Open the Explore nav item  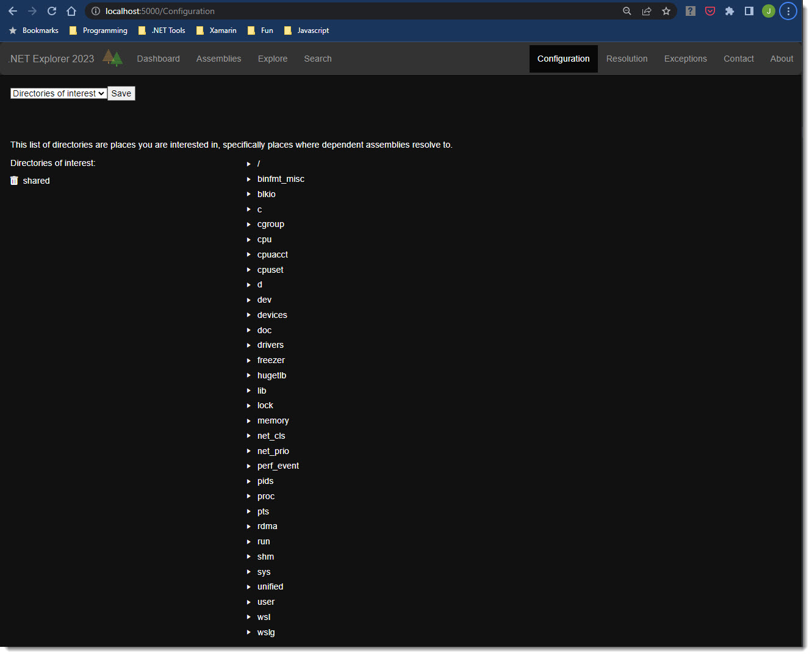click(x=273, y=59)
